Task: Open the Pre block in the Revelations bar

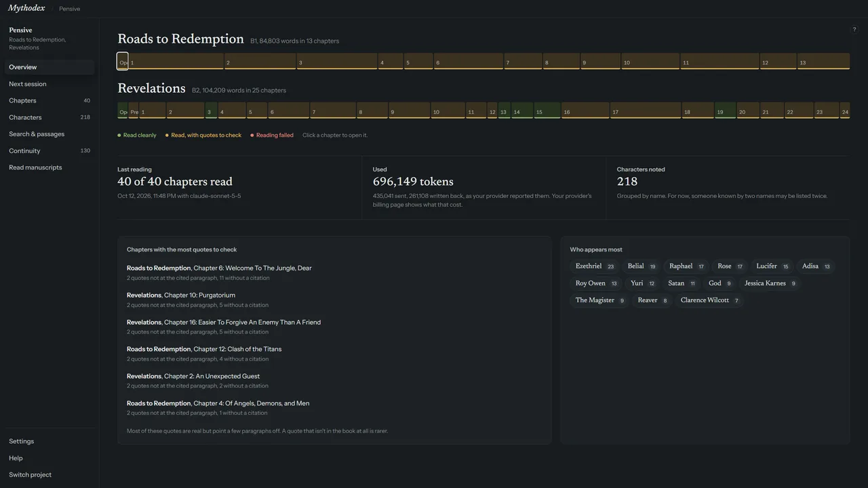Action: pos(134,111)
